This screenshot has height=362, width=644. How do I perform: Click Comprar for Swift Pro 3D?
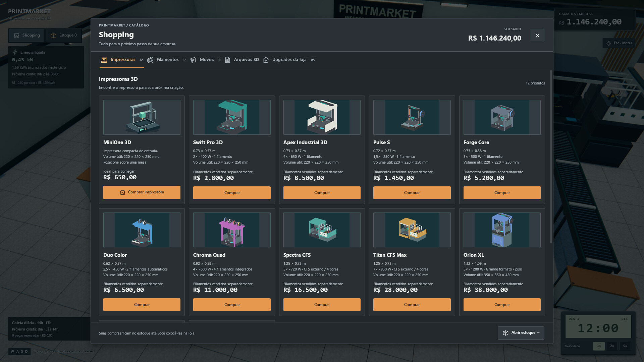coord(232,193)
